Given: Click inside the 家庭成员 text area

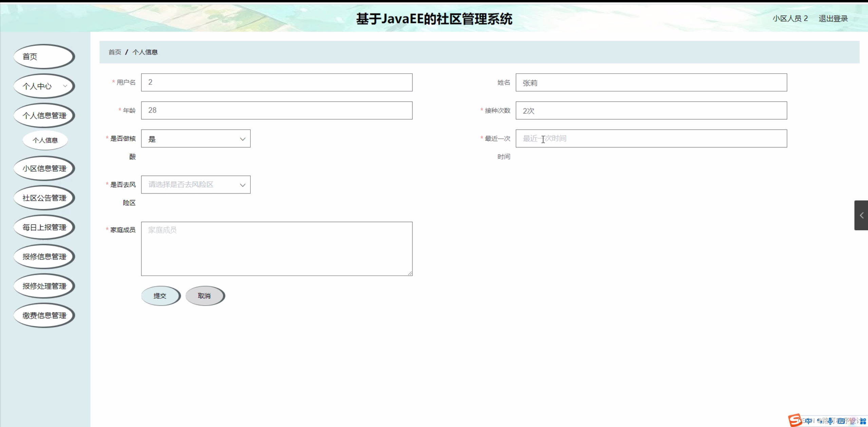Looking at the screenshot, I should pyautogui.click(x=277, y=249).
